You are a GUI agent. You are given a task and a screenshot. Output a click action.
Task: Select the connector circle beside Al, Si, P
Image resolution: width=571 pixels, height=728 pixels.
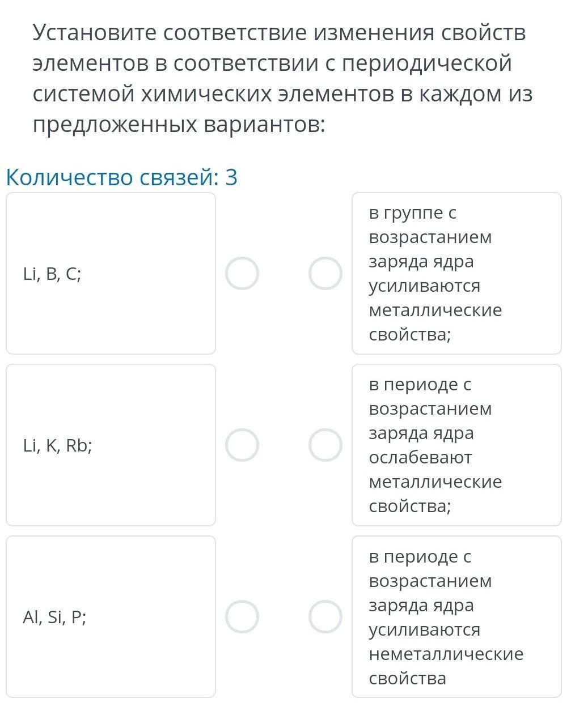tap(242, 616)
